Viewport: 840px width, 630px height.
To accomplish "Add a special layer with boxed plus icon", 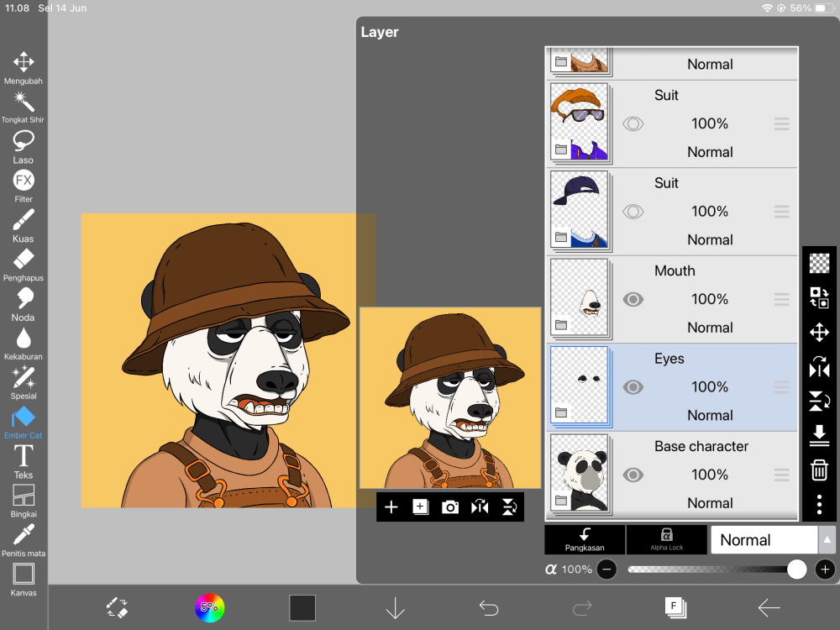I will click(421, 507).
